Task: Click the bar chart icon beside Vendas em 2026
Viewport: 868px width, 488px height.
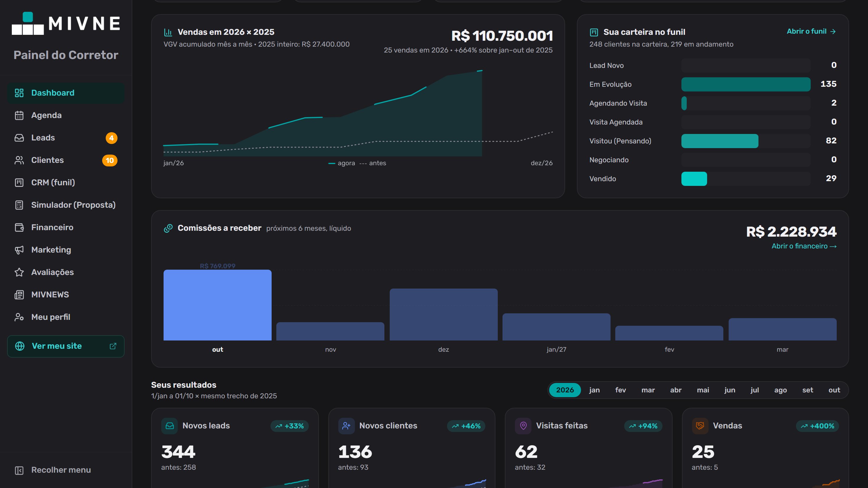Action: [x=168, y=32]
